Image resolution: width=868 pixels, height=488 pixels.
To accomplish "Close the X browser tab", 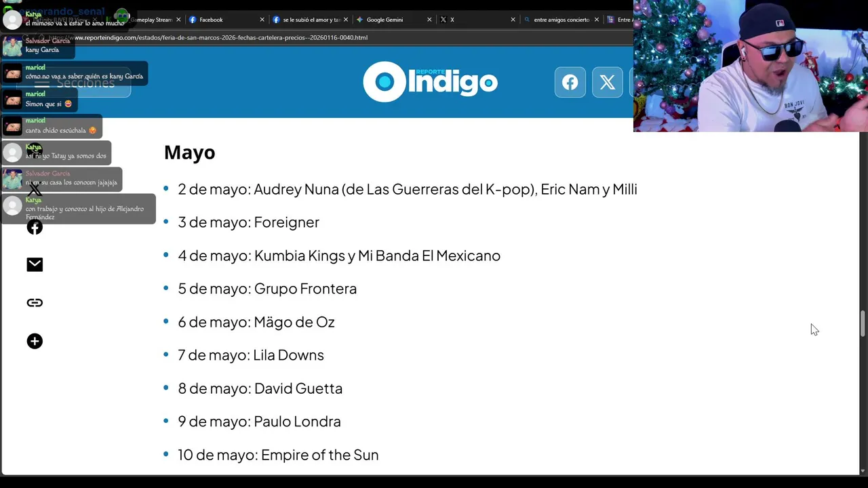I will click(x=513, y=20).
